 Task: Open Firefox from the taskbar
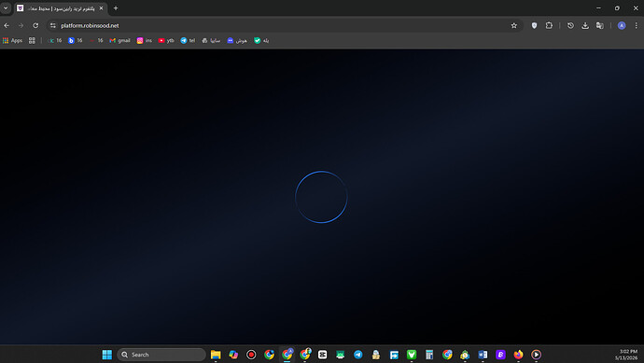(x=518, y=355)
